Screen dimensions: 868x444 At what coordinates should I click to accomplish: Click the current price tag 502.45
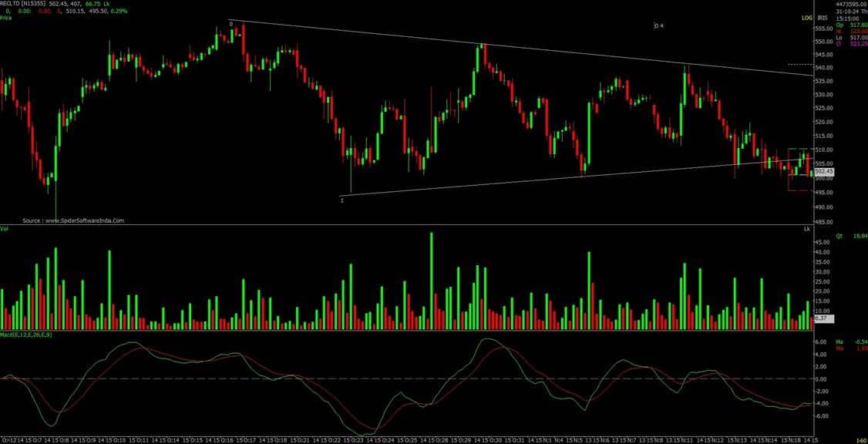[823, 171]
